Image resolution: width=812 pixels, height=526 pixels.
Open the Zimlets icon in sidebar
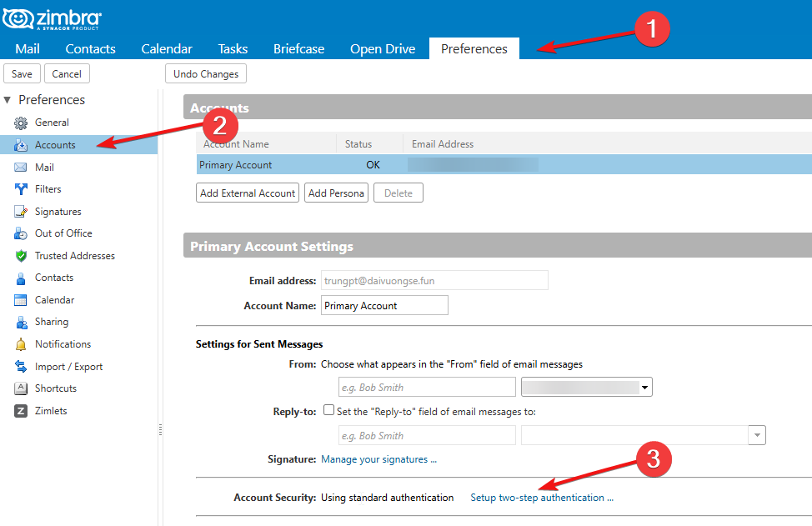(21, 411)
